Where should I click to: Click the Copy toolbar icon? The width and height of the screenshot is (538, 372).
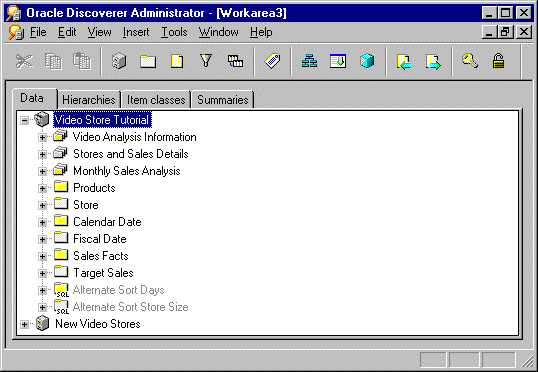(53, 62)
